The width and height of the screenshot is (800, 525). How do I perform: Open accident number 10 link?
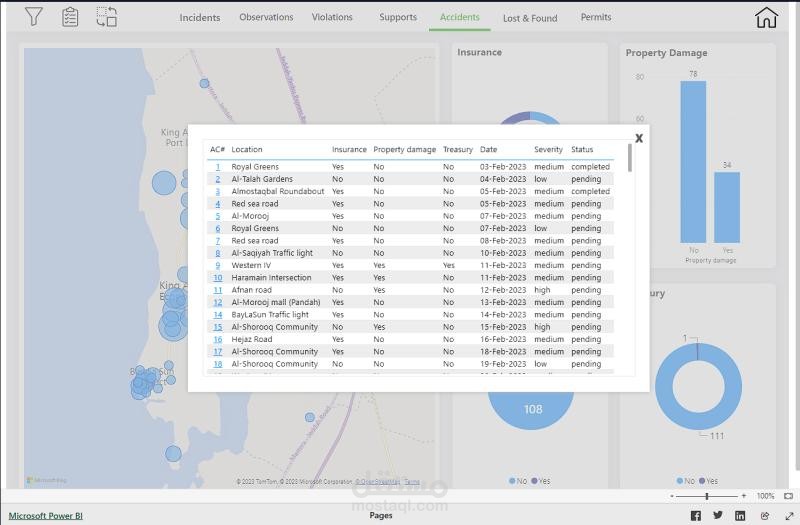(218, 278)
